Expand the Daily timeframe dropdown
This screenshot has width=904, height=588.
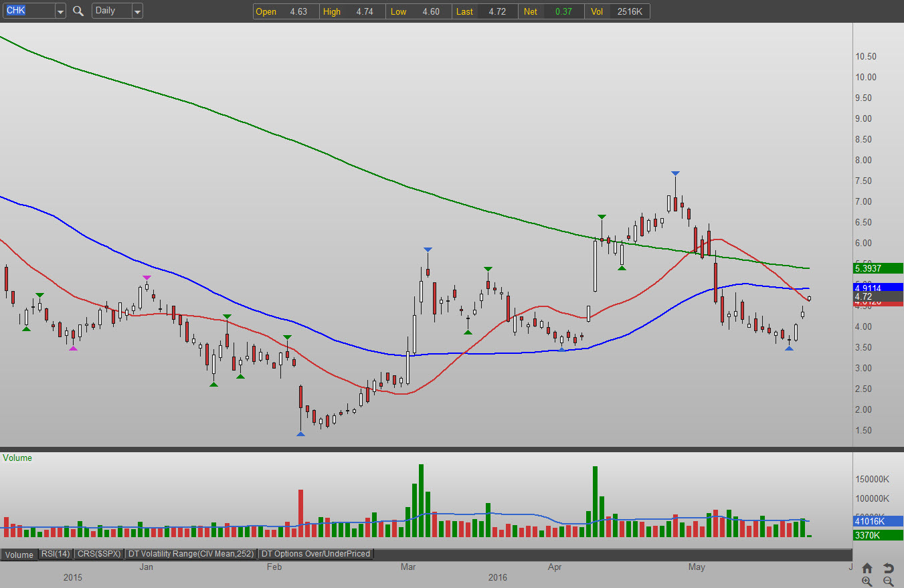coord(137,11)
